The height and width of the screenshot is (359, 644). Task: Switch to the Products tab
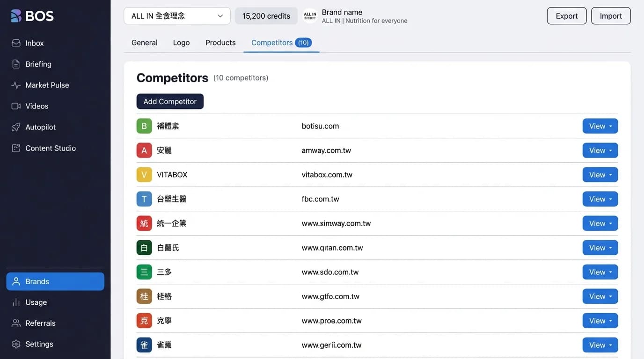pyautogui.click(x=220, y=43)
